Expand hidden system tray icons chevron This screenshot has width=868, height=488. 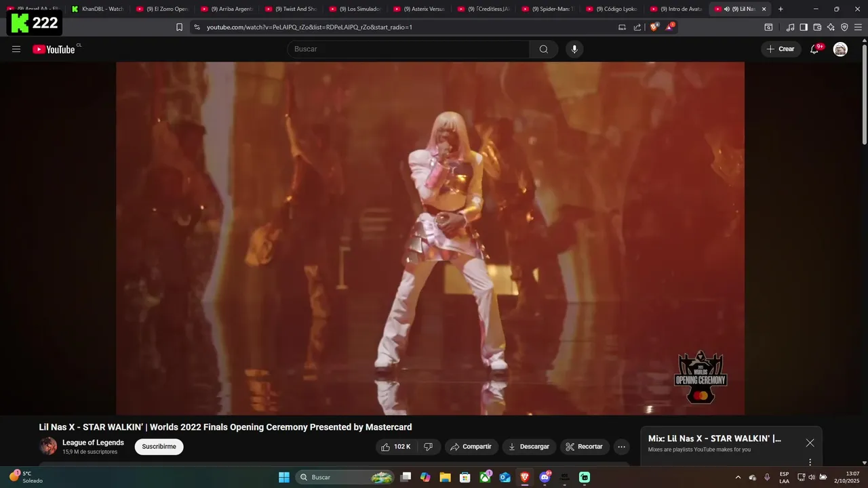point(738,477)
